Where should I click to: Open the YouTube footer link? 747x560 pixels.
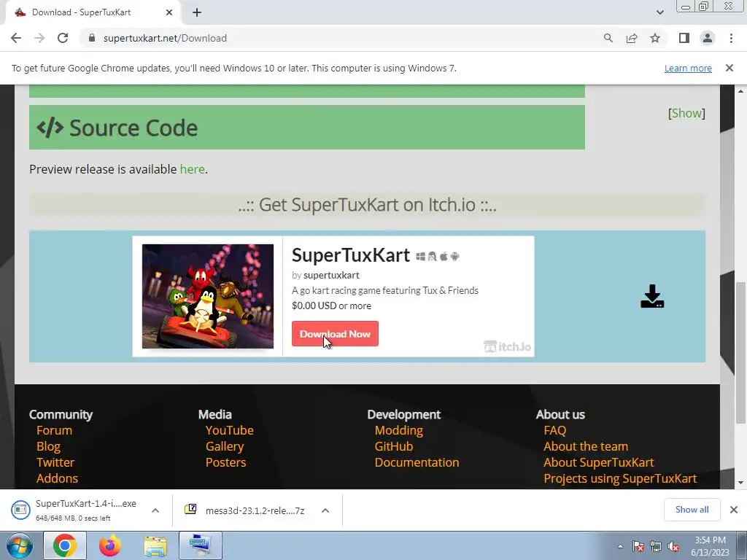[229, 430]
